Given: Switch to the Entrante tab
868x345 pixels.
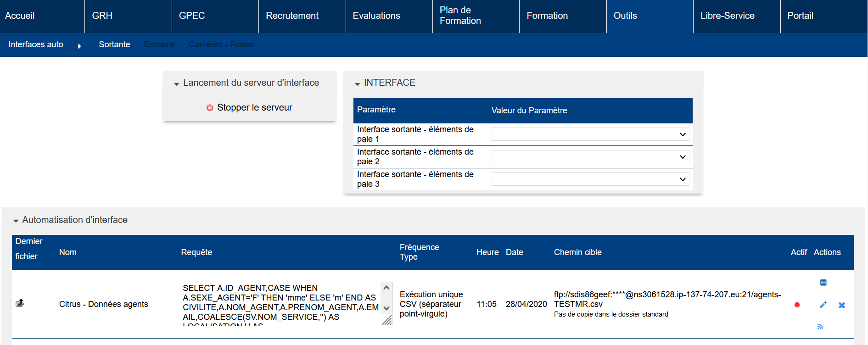Looking at the screenshot, I should coord(159,45).
